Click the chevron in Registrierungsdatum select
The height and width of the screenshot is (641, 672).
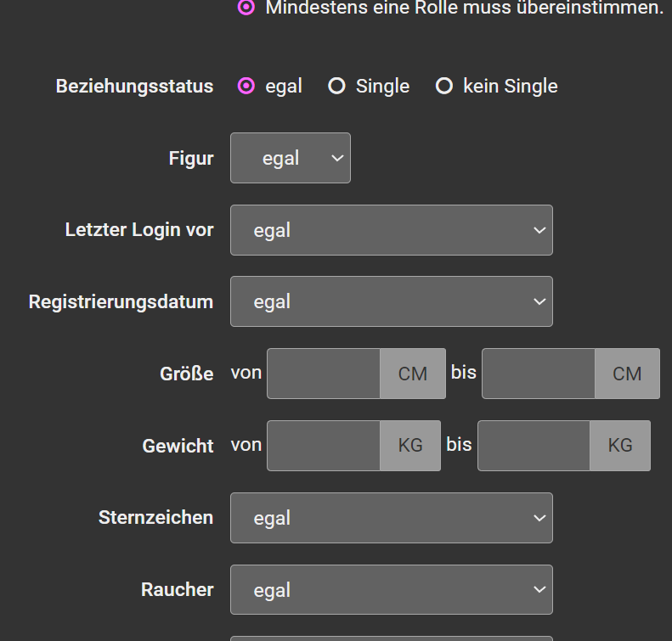[539, 302]
